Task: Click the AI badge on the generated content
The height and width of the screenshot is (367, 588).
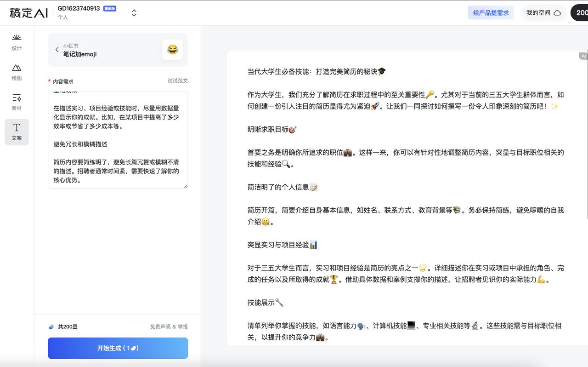Action: pos(582,56)
